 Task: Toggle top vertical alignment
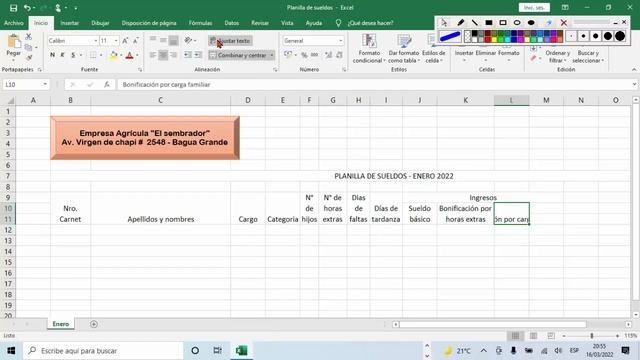[153, 40]
